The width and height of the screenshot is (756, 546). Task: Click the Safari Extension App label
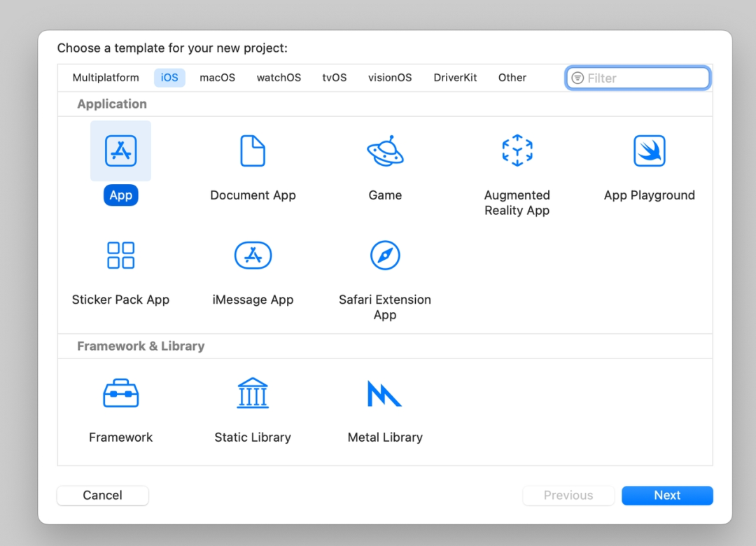(x=385, y=307)
